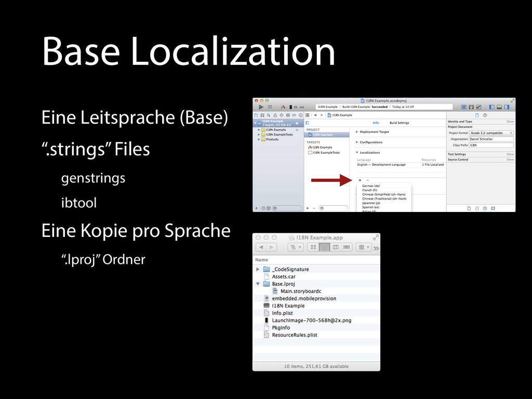Open the Issue navigator warning icon
The height and width of the screenshot is (399, 532).
(x=275, y=115)
